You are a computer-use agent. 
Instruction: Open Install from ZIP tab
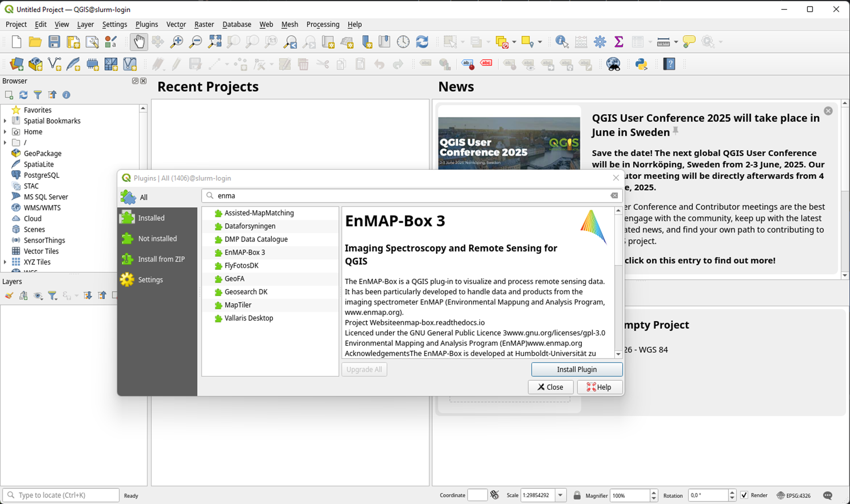(157, 259)
